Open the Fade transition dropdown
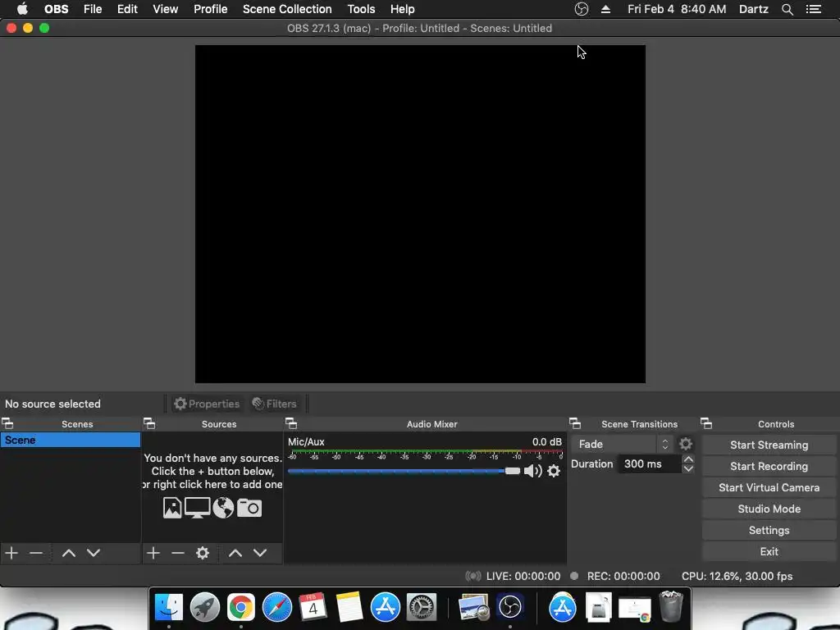The image size is (840, 630). coord(623,444)
